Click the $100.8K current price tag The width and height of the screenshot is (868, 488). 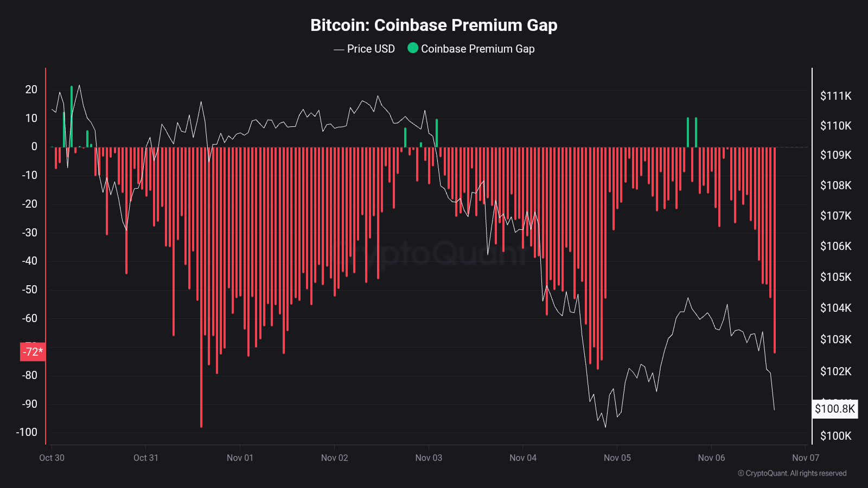pyautogui.click(x=834, y=409)
